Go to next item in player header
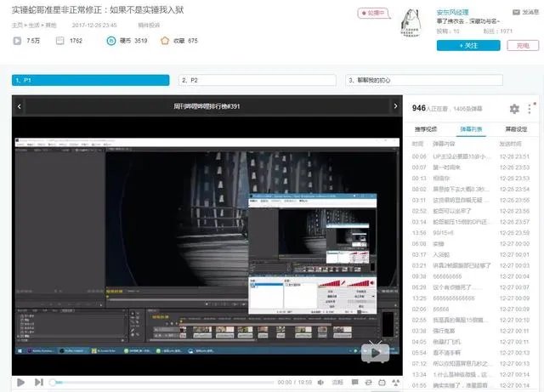 coord(395,106)
